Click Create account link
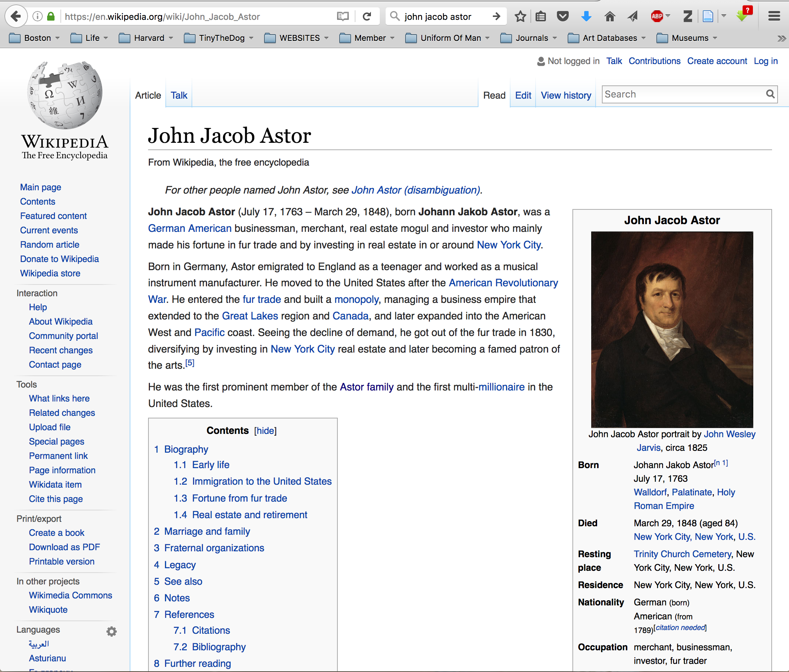This screenshot has width=789, height=672. pos(717,61)
